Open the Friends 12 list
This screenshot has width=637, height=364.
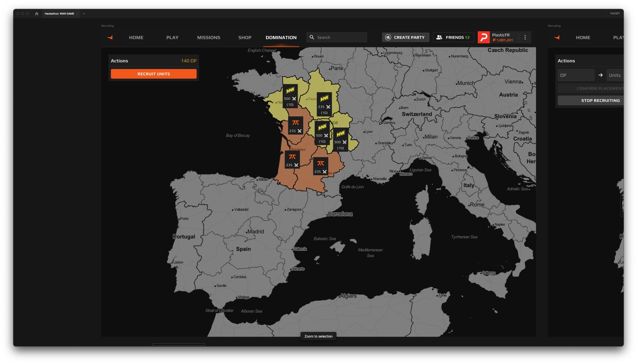tap(453, 37)
